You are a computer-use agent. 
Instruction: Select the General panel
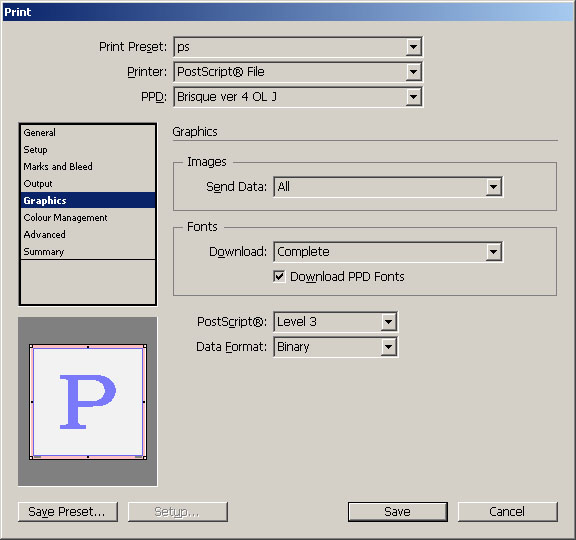(x=88, y=133)
